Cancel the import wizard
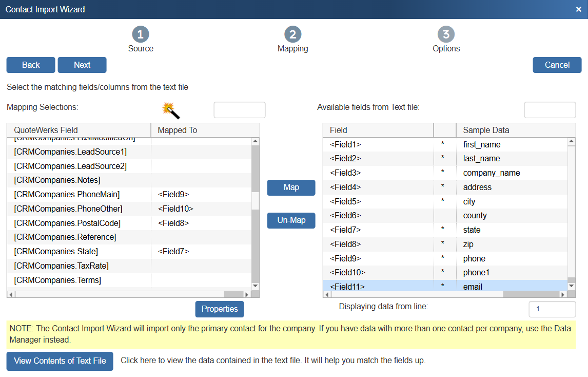 click(x=557, y=65)
